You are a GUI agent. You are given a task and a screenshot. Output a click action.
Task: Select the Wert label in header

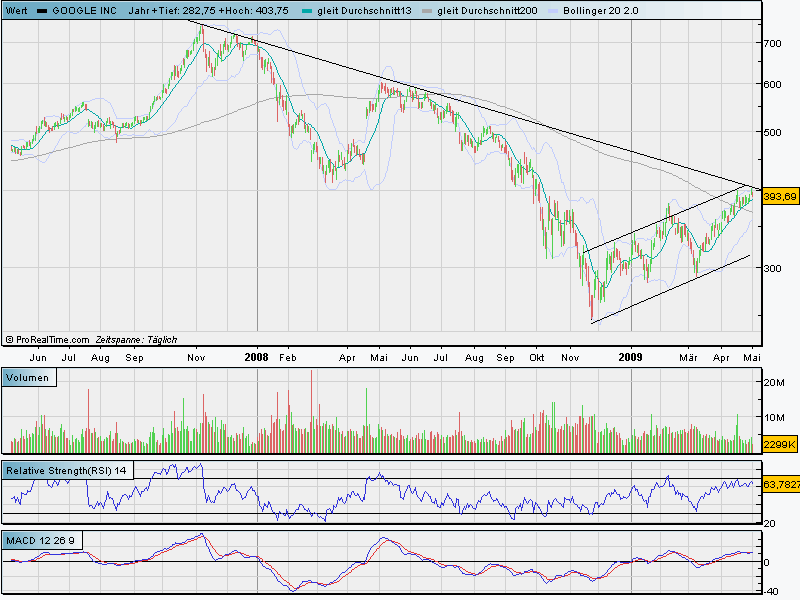pos(16,10)
